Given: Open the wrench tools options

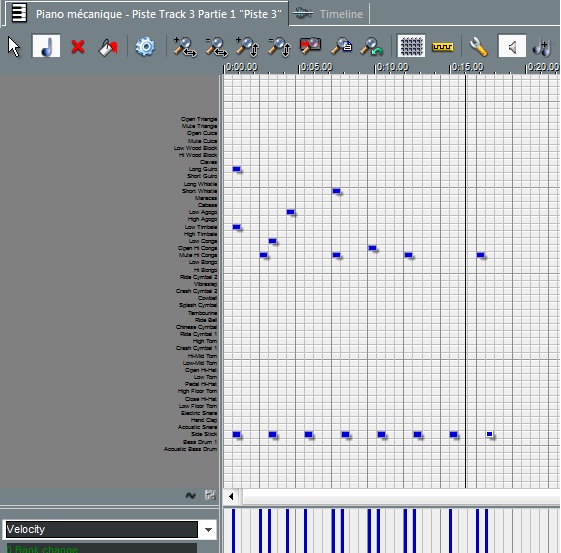Looking at the screenshot, I should point(478,47).
